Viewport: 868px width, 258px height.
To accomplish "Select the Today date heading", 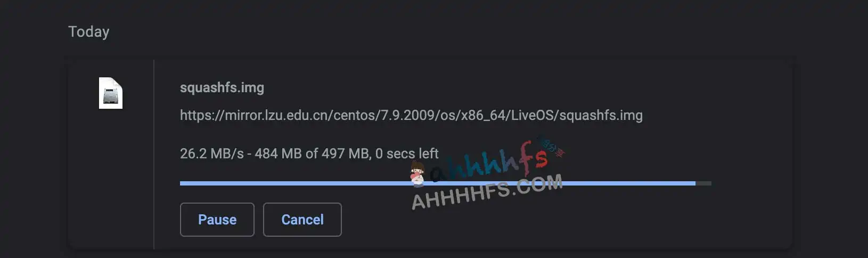I will (89, 31).
